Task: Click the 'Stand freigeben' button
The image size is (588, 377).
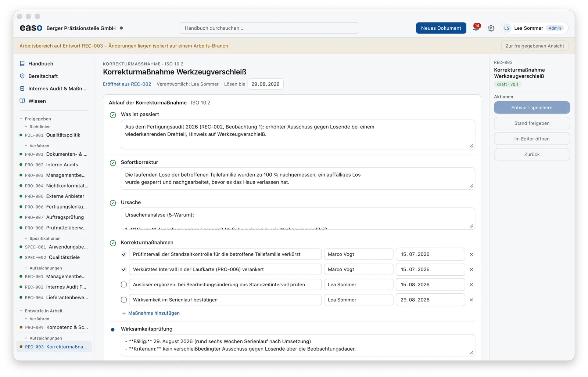Action: pos(532,123)
